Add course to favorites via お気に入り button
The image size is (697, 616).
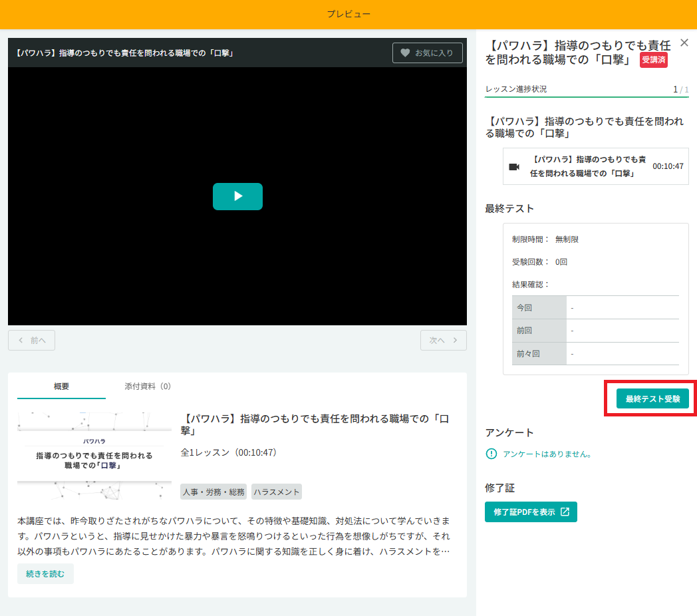[427, 53]
